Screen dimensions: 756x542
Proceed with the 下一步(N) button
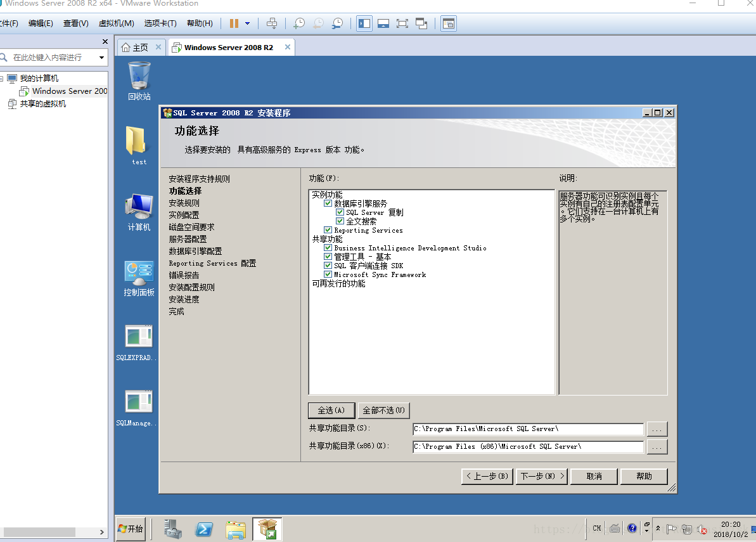coord(542,477)
